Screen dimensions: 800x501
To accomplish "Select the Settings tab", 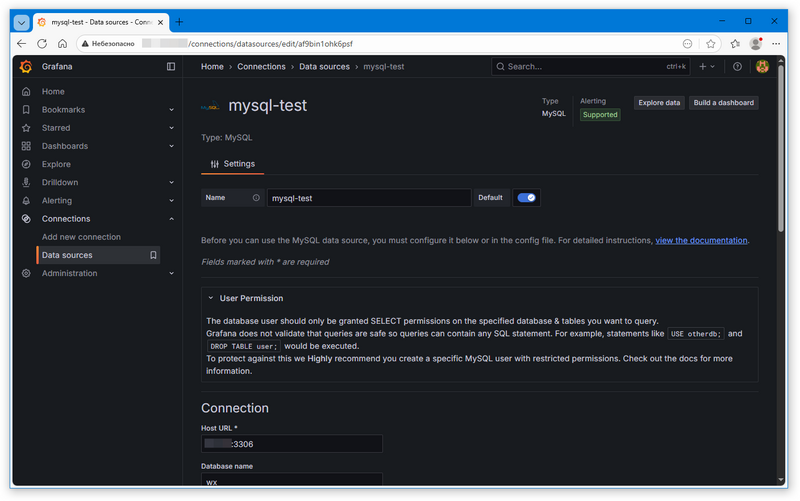I will [x=233, y=164].
